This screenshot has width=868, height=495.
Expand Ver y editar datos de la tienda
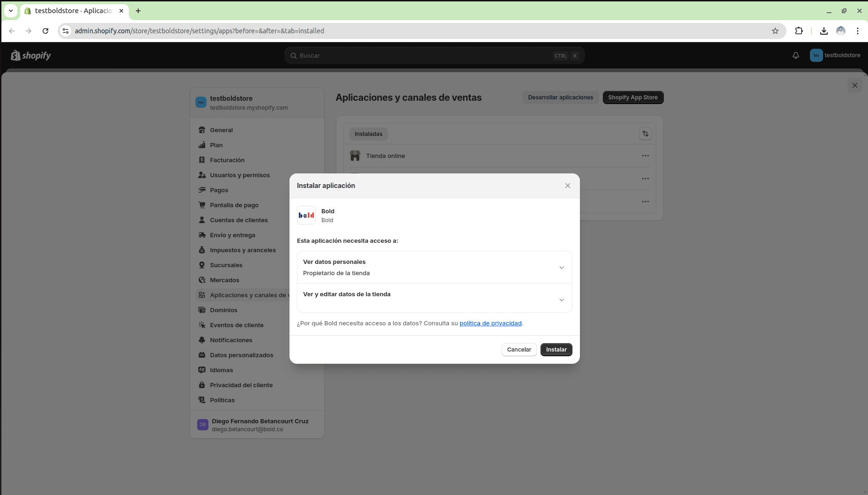(x=434, y=298)
